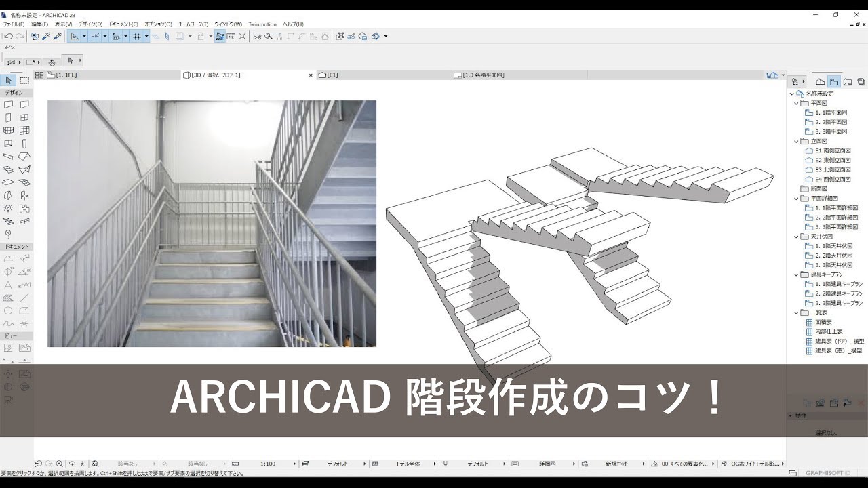The width and height of the screenshot is (868, 488).
Task: Select the Fill tool
Action: pyautogui.click(x=8, y=298)
